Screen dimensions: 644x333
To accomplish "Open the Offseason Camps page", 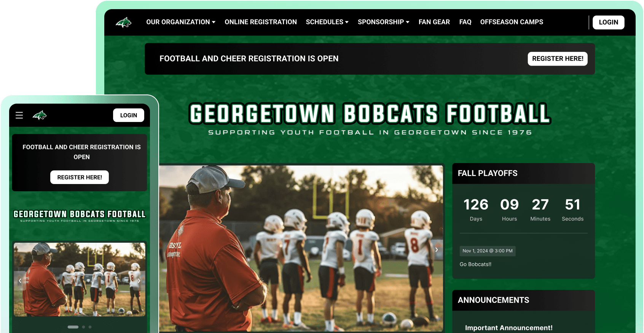I will tap(512, 22).
